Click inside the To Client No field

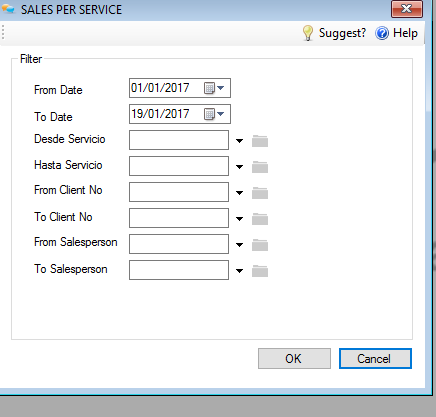[x=179, y=218]
